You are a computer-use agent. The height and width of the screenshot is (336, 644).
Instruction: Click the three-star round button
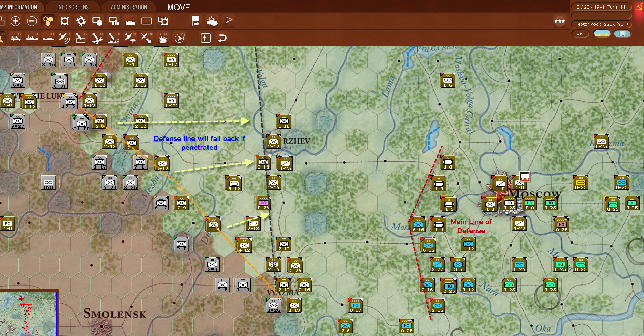(x=560, y=21)
